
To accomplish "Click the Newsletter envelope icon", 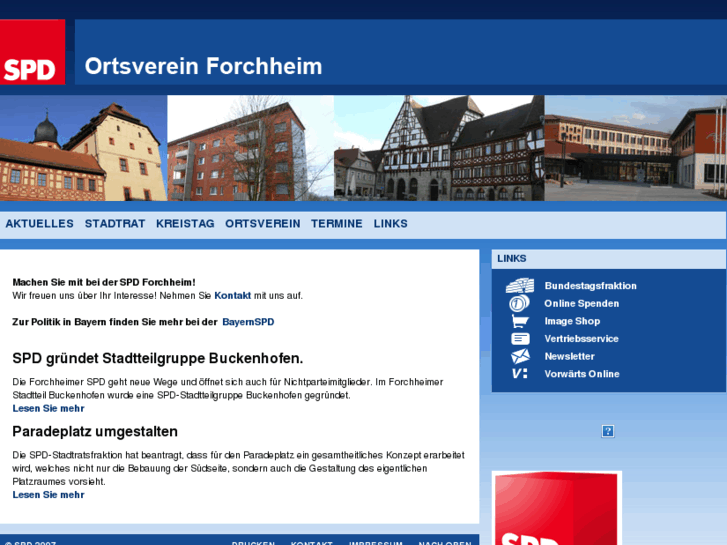I will pyautogui.click(x=520, y=356).
